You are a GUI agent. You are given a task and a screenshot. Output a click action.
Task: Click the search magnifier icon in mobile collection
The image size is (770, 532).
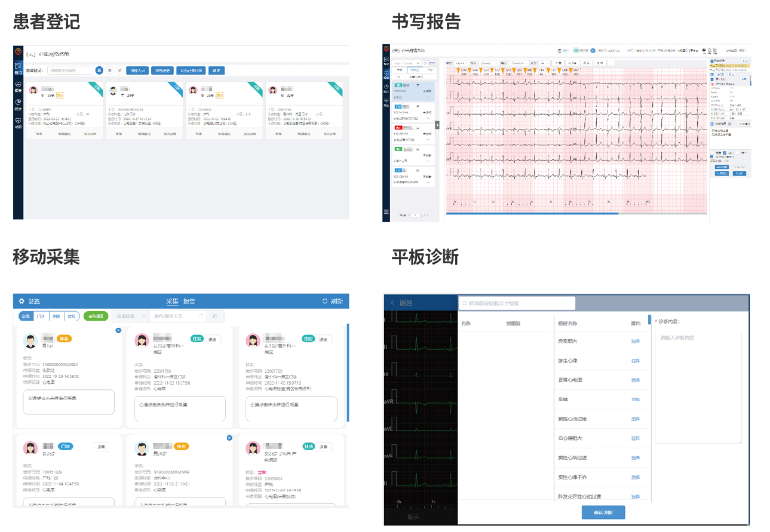click(x=215, y=316)
